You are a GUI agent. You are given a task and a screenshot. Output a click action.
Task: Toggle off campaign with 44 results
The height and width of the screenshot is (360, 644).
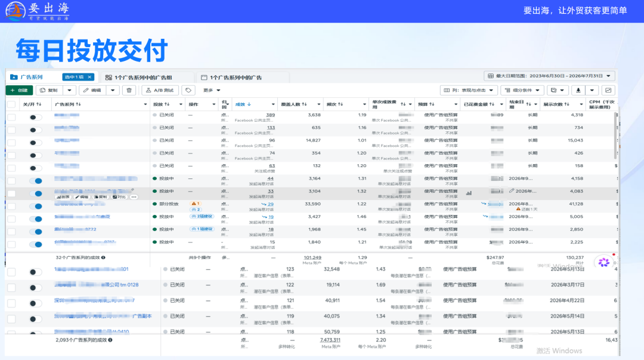(x=36, y=181)
